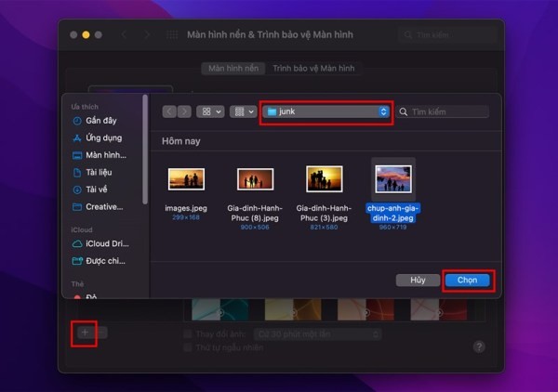This screenshot has width=558, height=392.
Task: Expand icon view mode dropdown
Action: (x=210, y=111)
